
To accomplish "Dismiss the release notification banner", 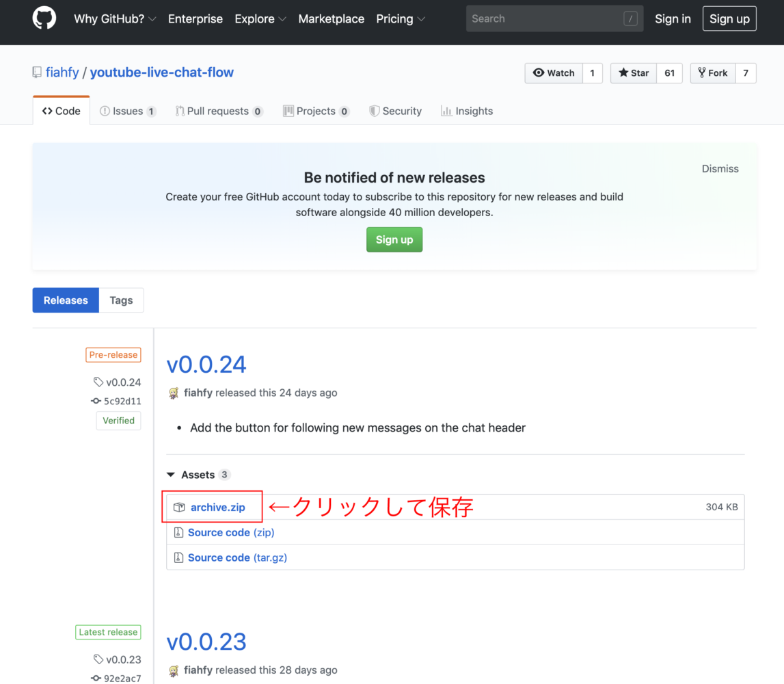I will [720, 169].
